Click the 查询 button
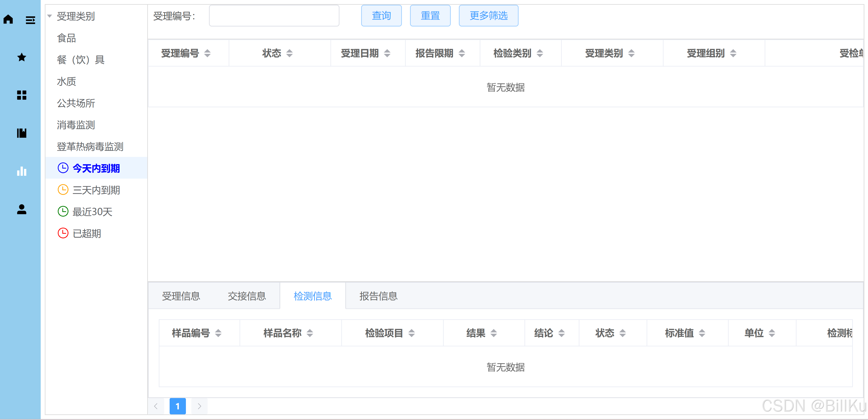868x420 pixels. coord(381,16)
